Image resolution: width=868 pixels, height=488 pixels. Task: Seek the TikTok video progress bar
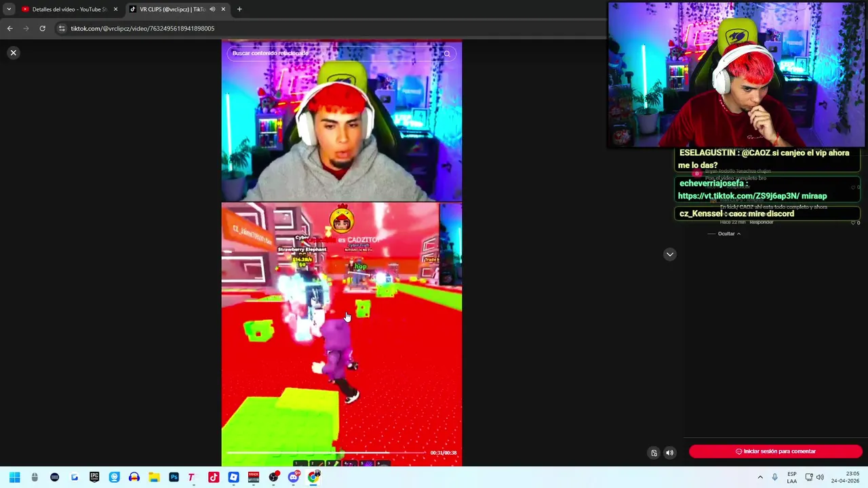(x=326, y=453)
